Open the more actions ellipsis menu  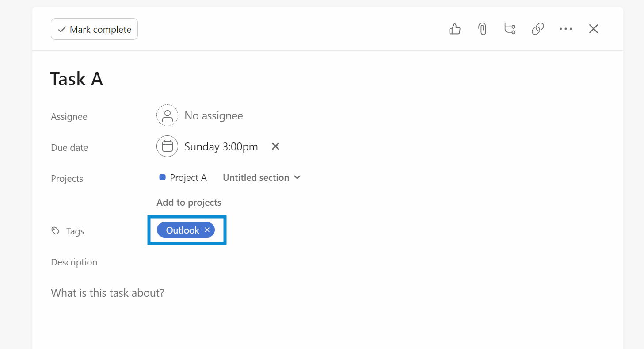pyautogui.click(x=566, y=29)
